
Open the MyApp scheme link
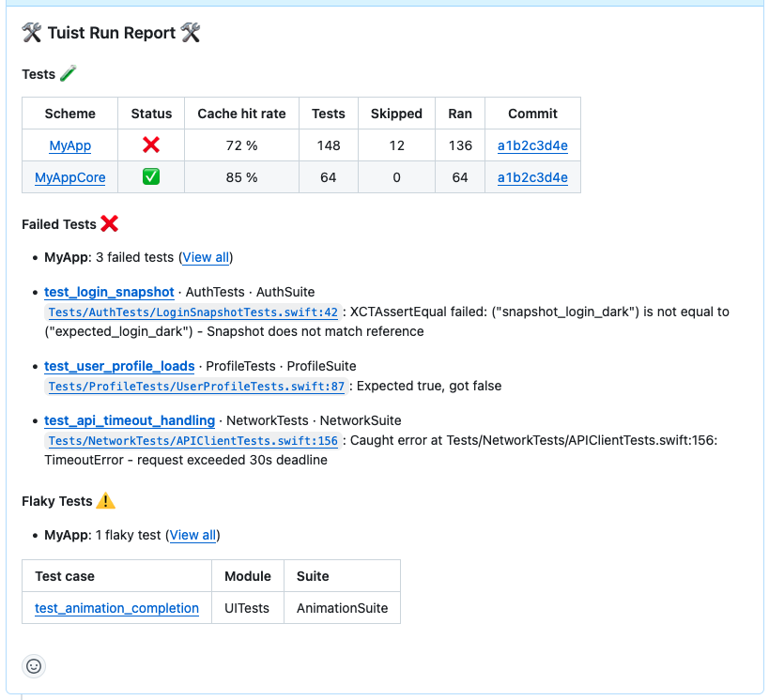70,145
